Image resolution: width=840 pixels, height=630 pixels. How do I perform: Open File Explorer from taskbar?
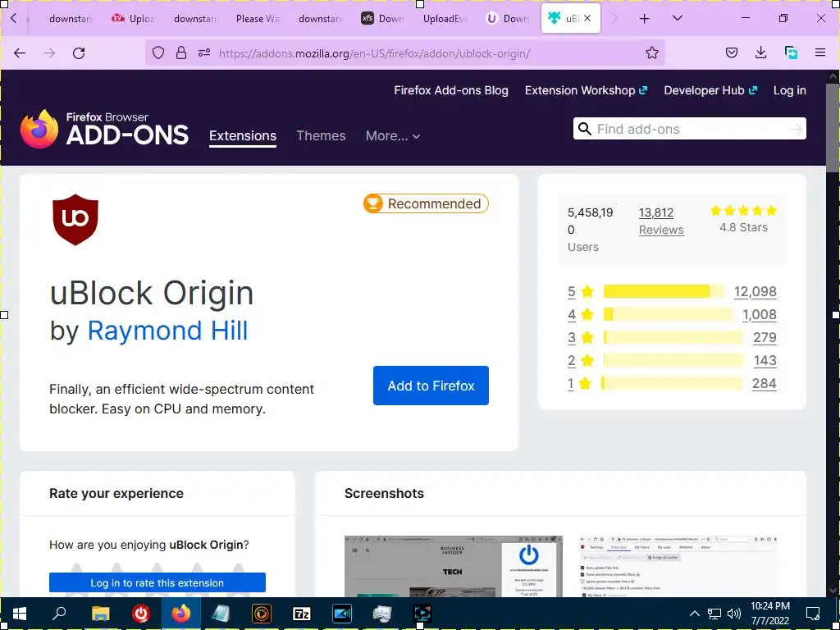[x=101, y=614]
